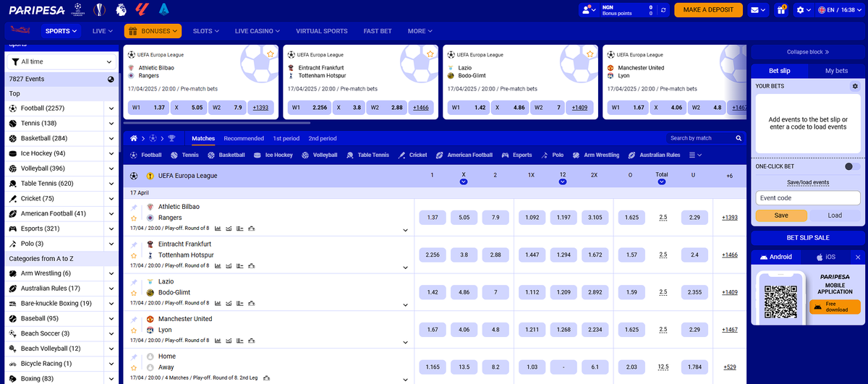Open the messages envelope menu
This screenshot has height=384, width=868.
(x=758, y=10)
